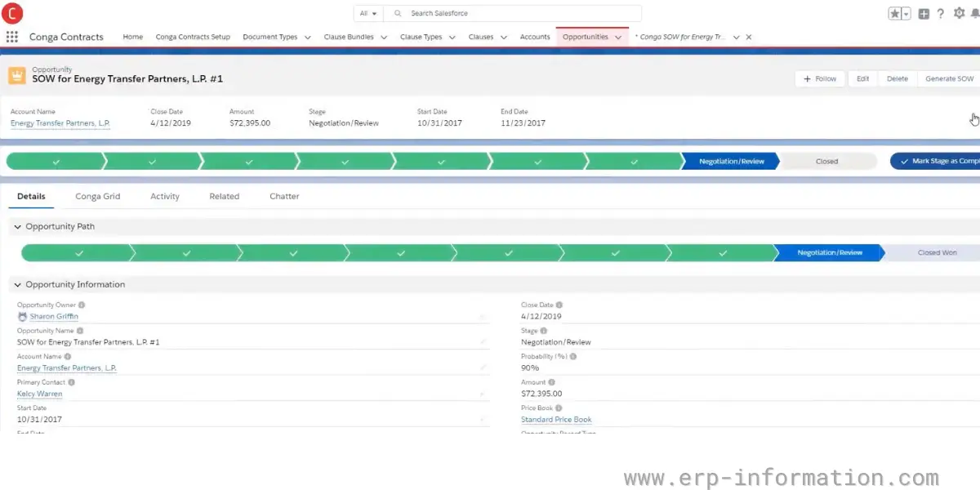
Task: Open the All search scope dropdown
Action: [369, 14]
